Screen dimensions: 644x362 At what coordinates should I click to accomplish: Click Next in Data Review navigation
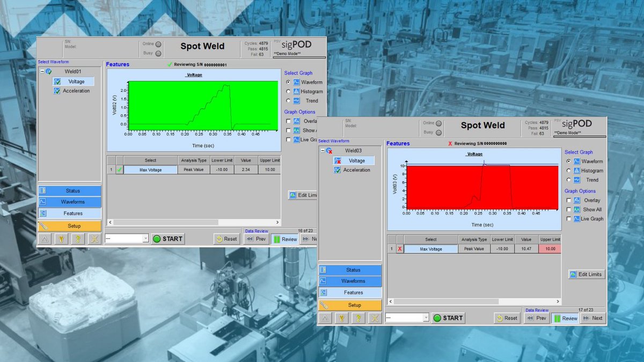pos(592,317)
